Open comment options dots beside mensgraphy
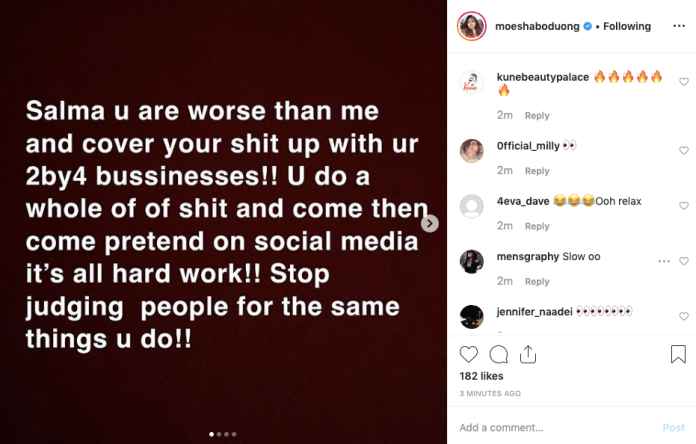 click(x=664, y=261)
